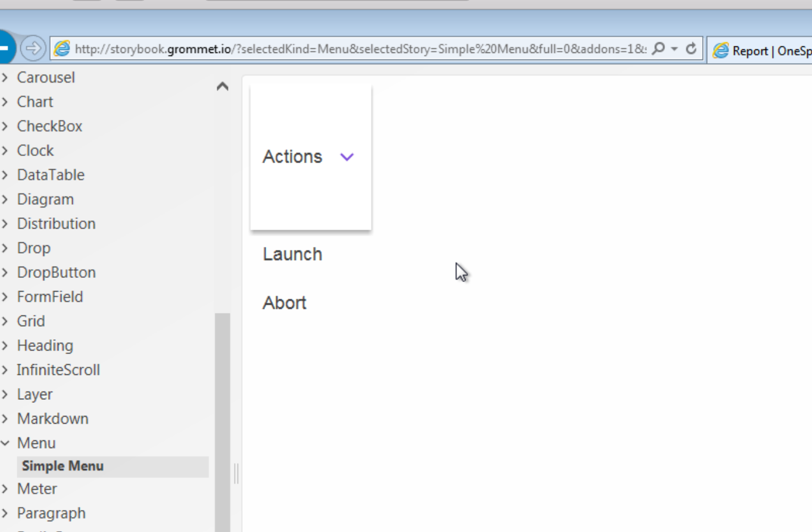
Task: Open the Simple Menu story
Action: 63,466
